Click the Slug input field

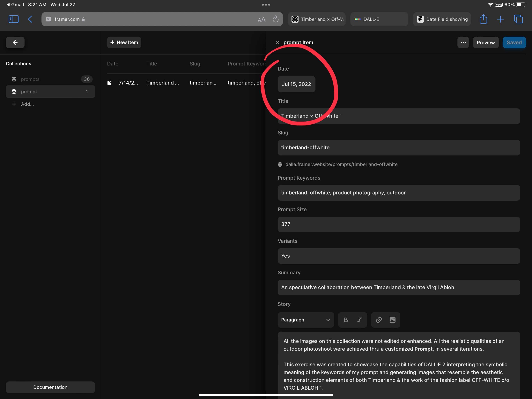click(x=399, y=147)
